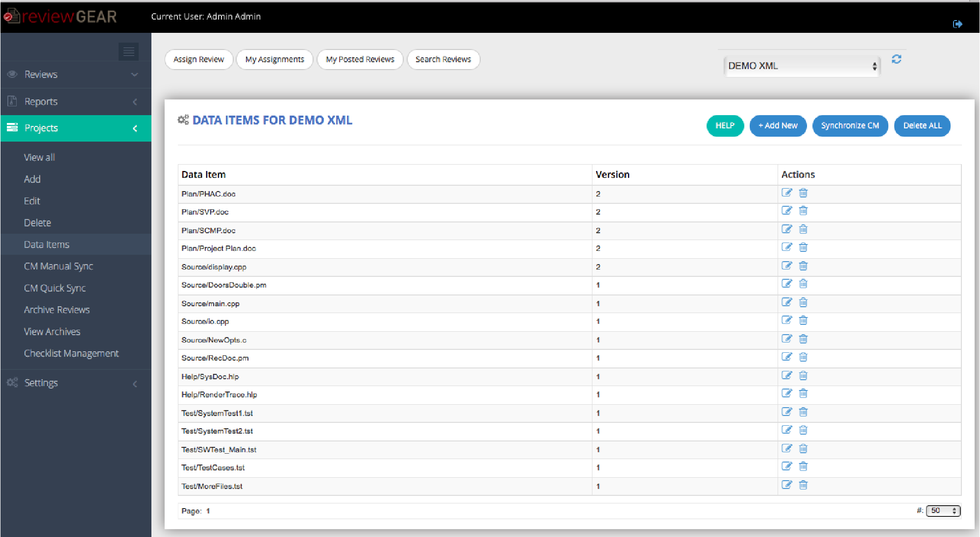The width and height of the screenshot is (980, 537).
Task: Edit the Source/RecDoc.pm item
Action: [x=786, y=357]
